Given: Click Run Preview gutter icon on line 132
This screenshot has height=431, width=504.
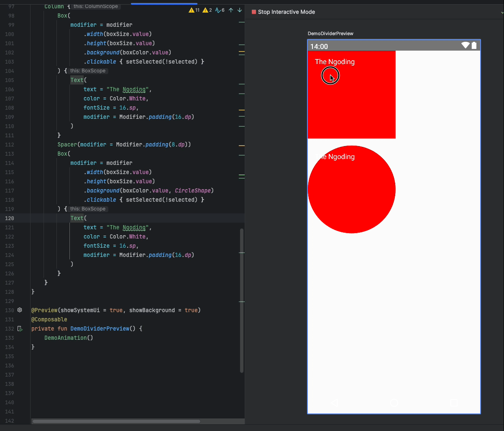Looking at the screenshot, I should coord(20,329).
